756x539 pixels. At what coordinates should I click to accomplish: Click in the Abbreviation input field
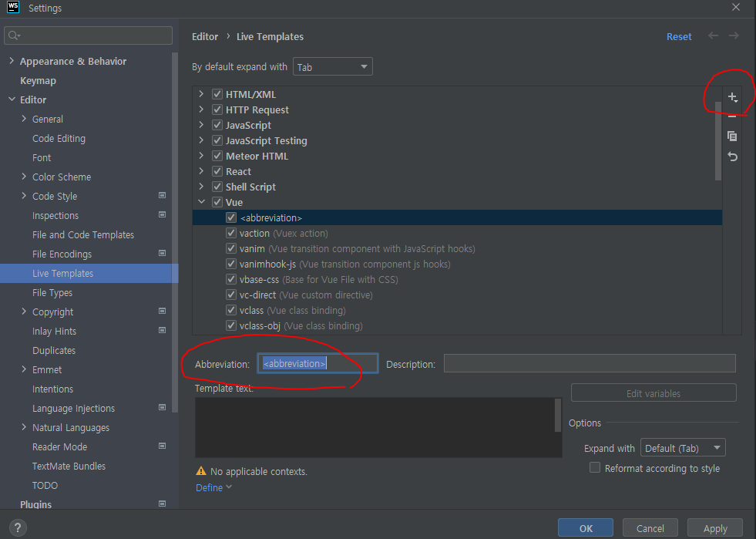(318, 363)
